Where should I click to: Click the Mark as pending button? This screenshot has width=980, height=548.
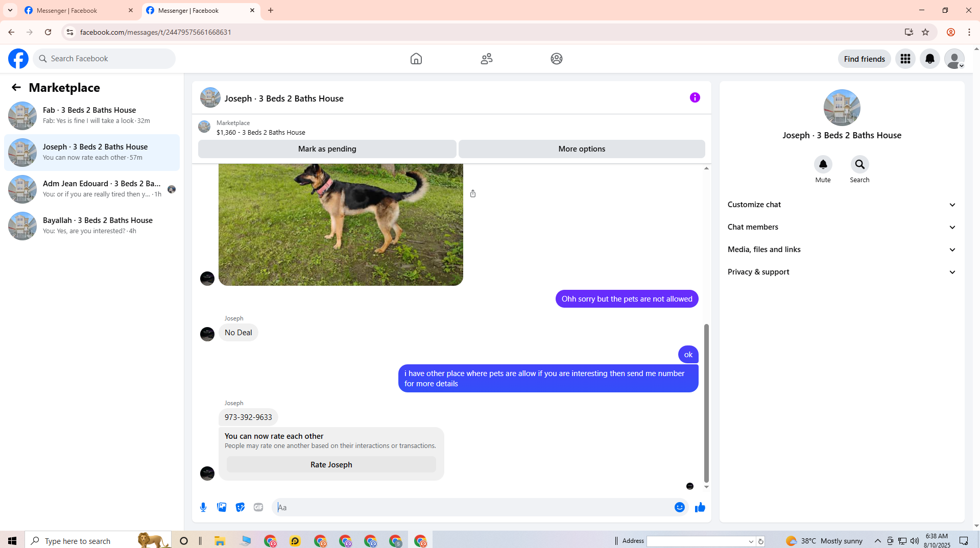point(327,149)
